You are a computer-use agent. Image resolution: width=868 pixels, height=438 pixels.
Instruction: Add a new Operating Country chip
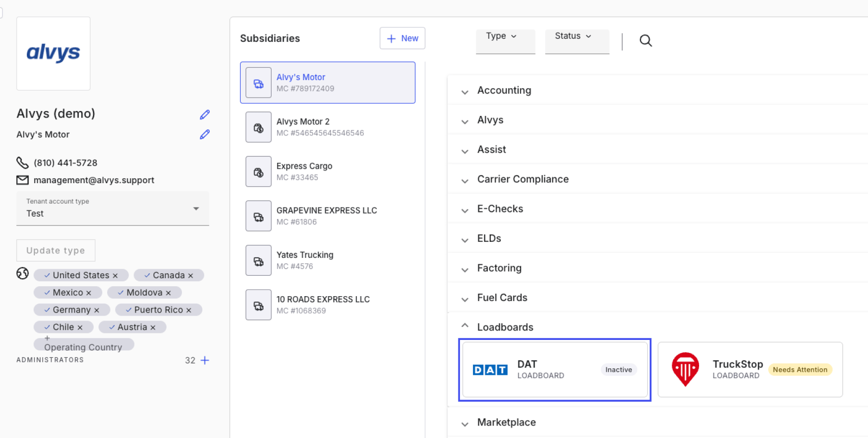pyautogui.click(x=84, y=344)
